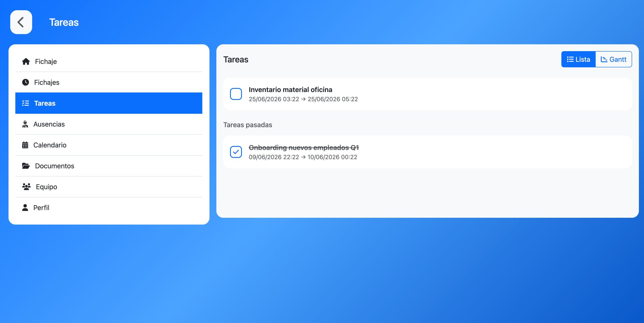Click the Equipo group icon
Viewport: 644px width, 323px height.
[x=26, y=187]
